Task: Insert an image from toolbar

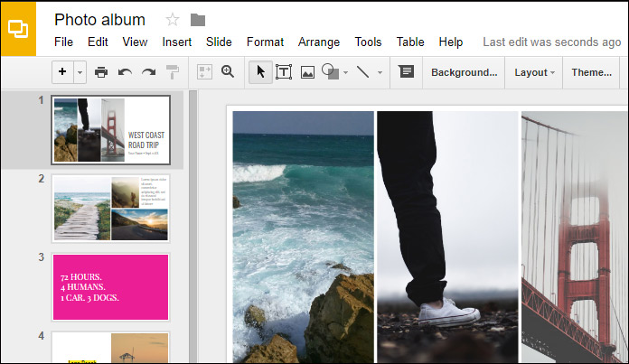Action: pyautogui.click(x=307, y=72)
